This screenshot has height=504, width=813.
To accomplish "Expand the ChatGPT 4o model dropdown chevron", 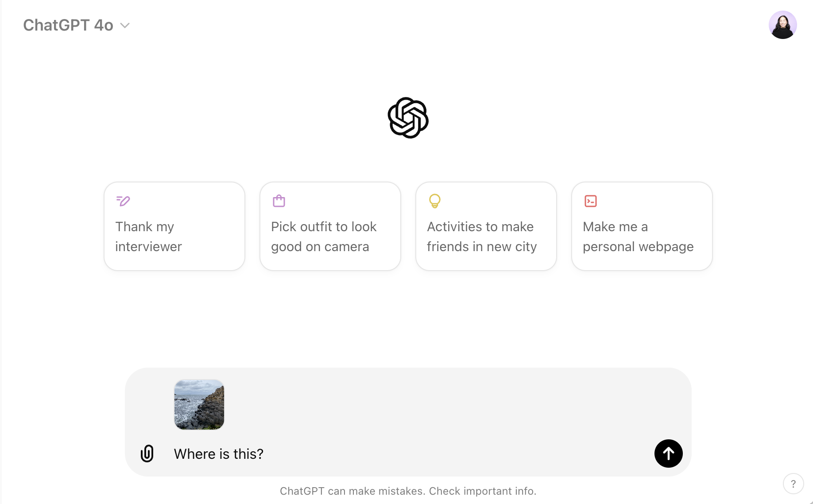I will [125, 26].
